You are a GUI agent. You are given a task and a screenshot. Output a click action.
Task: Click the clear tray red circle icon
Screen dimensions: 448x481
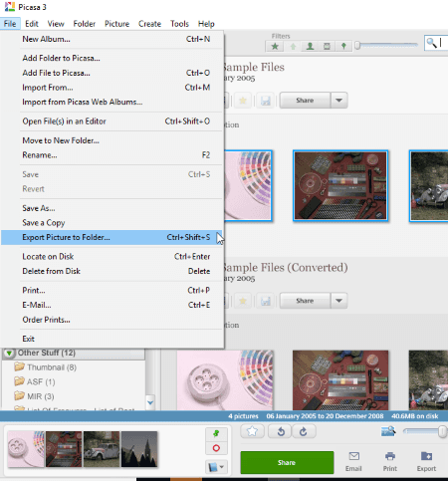click(216, 448)
